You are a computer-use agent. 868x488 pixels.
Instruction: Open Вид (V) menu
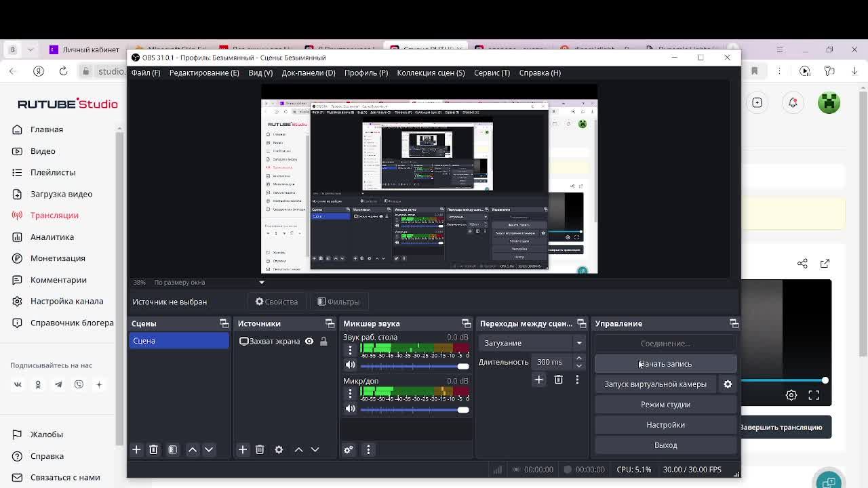(x=260, y=73)
